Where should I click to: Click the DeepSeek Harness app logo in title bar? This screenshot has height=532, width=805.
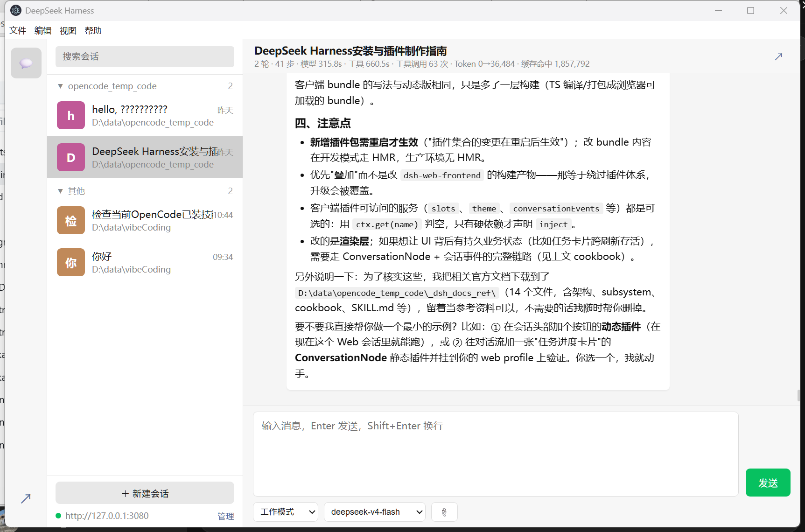pos(16,10)
